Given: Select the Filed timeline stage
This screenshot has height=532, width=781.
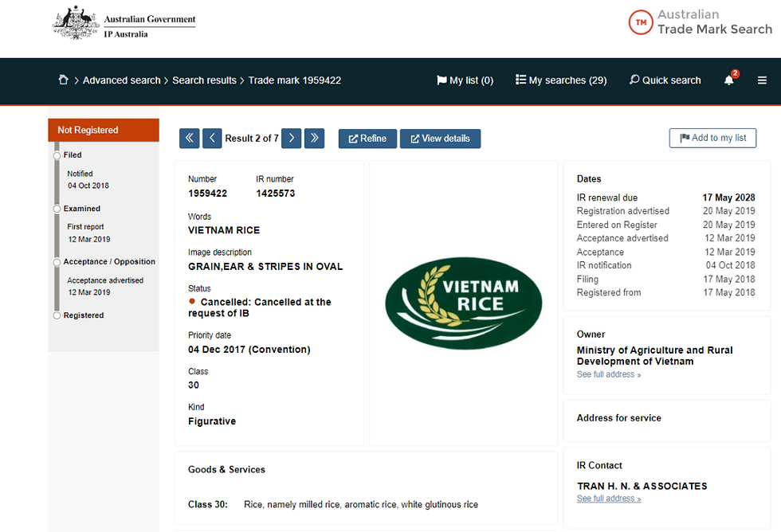Looking at the screenshot, I should click(73, 155).
